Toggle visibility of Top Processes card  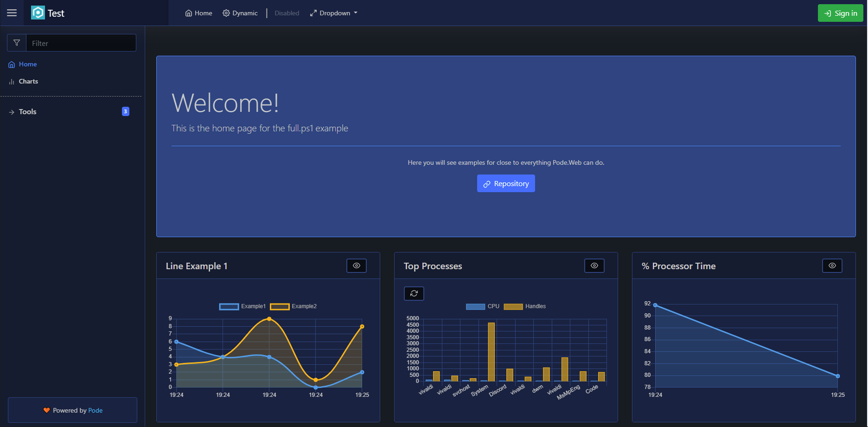coord(594,265)
